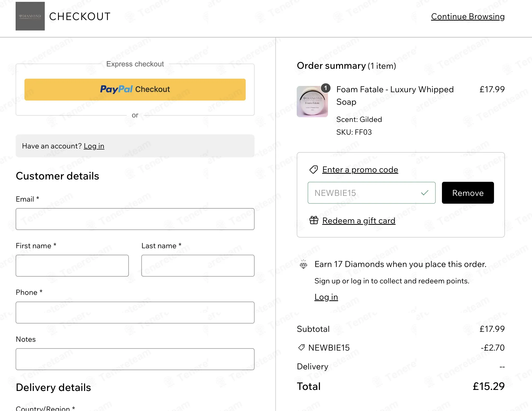The image size is (532, 411).
Task: Focus the Email input field
Action: 135,219
